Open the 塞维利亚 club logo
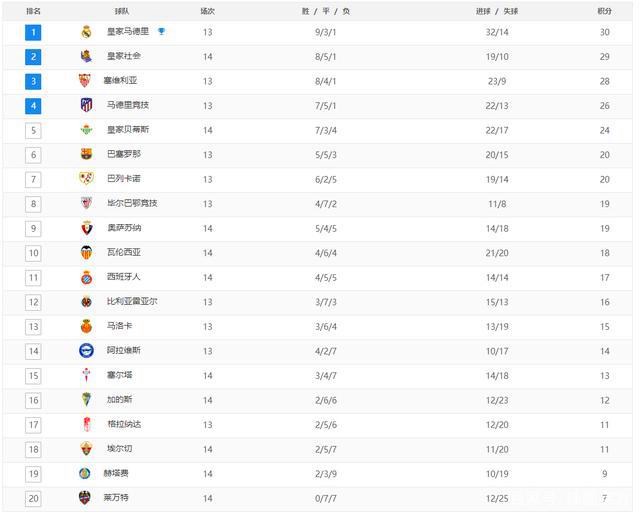 tap(85, 81)
